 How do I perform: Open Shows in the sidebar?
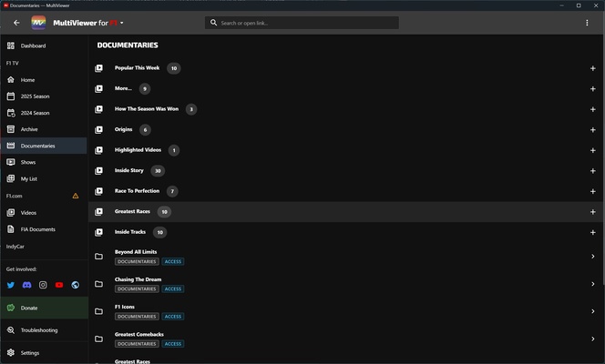pyautogui.click(x=44, y=162)
